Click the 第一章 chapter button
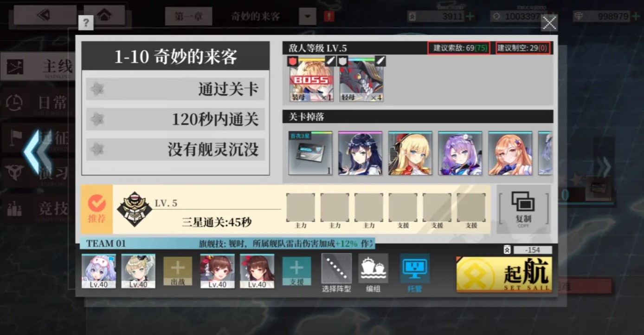 [188, 17]
